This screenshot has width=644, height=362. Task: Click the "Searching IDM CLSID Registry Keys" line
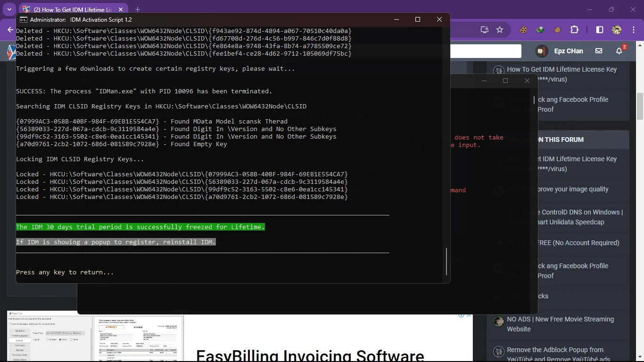click(x=161, y=106)
